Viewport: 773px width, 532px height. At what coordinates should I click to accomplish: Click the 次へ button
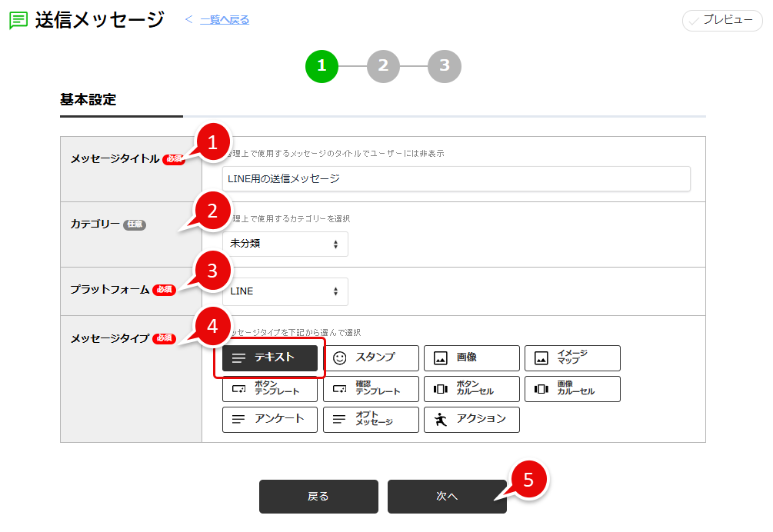(x=447, y=497)
